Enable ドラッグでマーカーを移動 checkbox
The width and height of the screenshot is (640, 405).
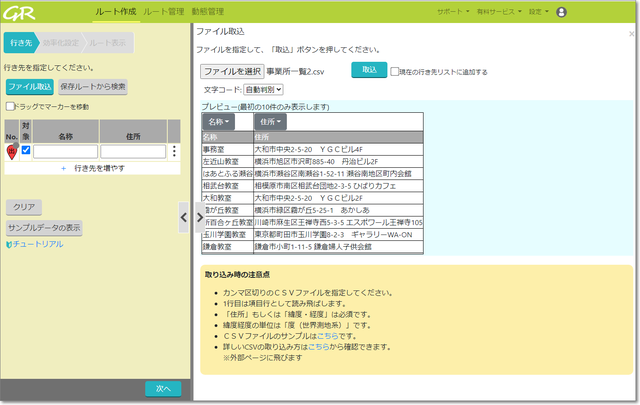(10, 106)
